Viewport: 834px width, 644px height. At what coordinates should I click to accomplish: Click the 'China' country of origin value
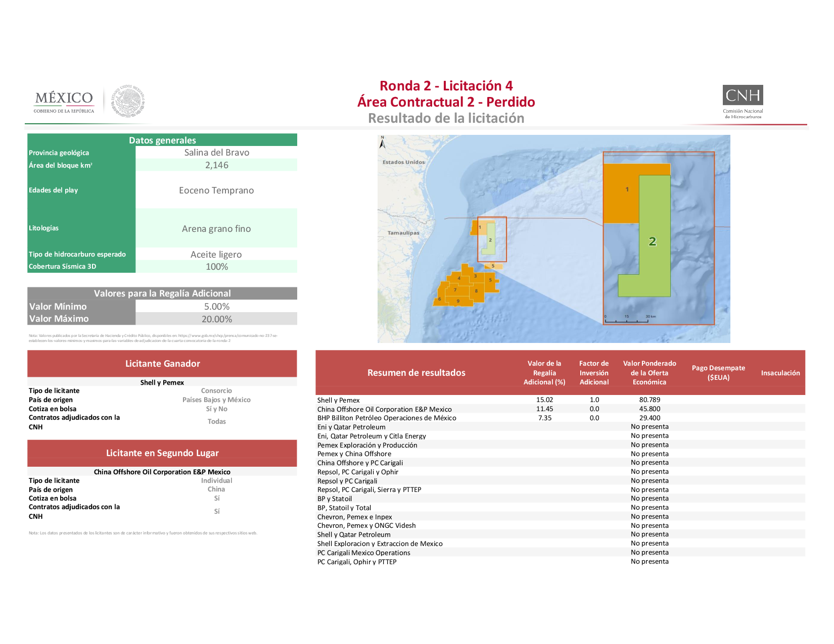coord(216,489)
